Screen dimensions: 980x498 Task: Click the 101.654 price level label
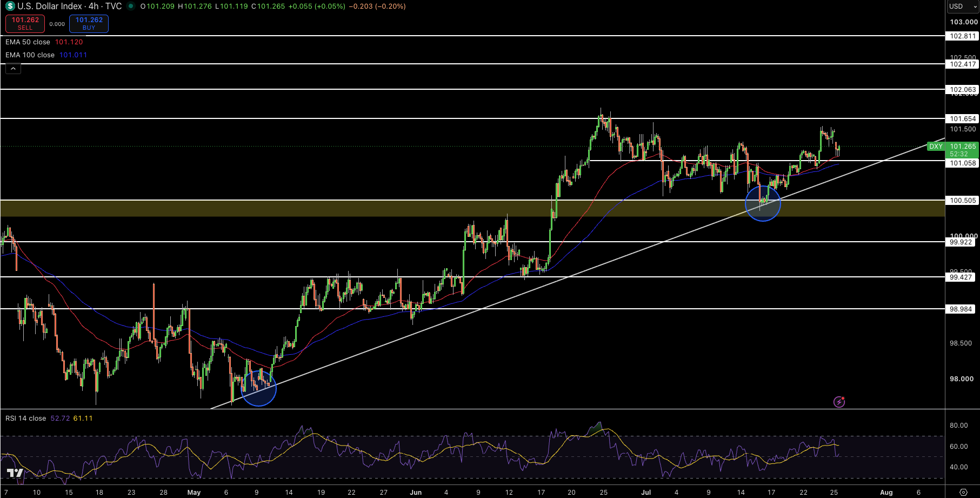click(963, 119)
